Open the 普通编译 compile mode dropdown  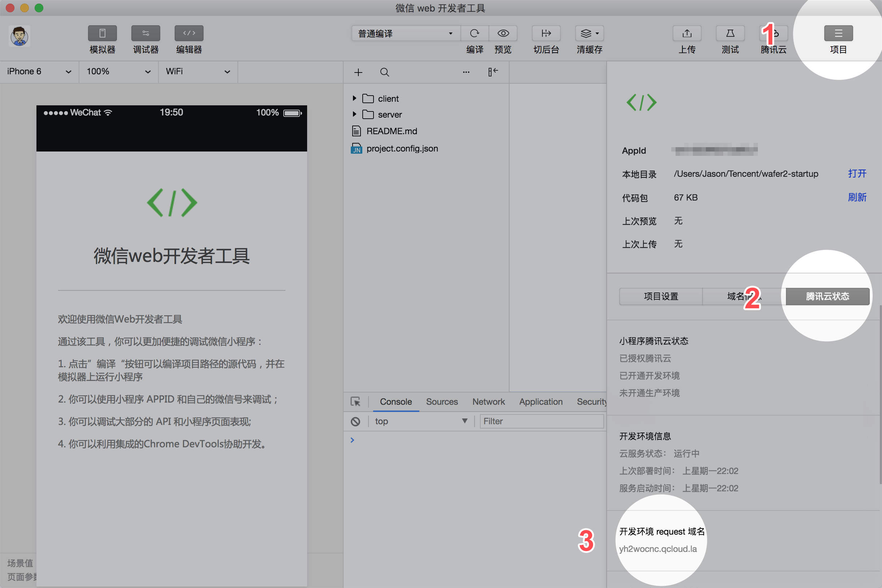click(x=405, y=34)
